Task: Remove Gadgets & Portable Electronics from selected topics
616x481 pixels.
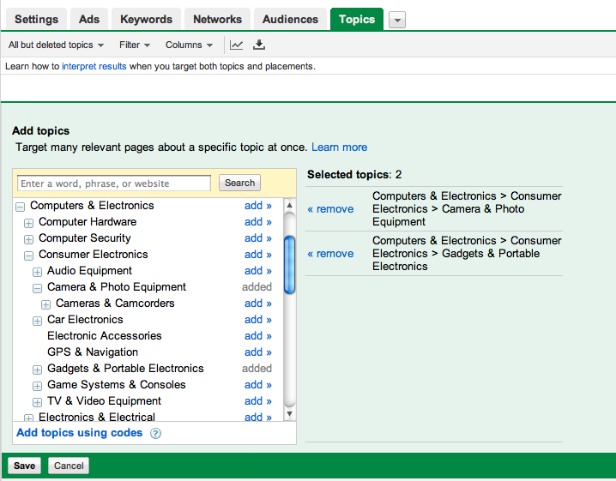Action: 330,253
